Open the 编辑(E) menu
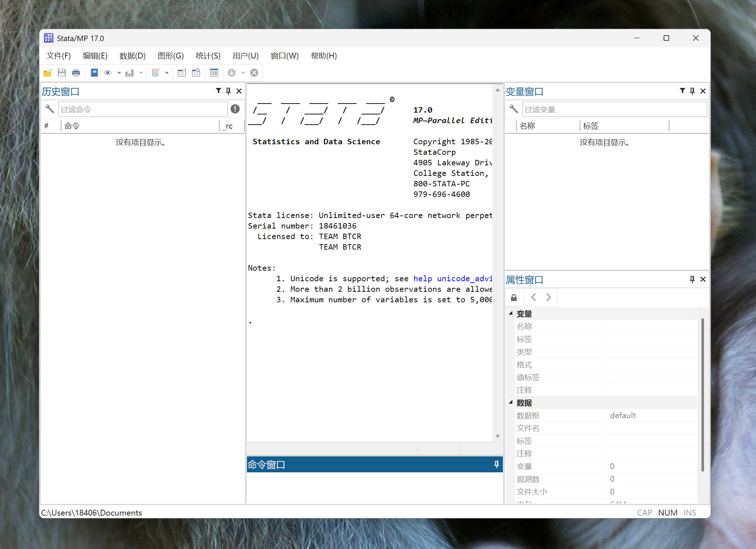This screenshot has width=756, height=549. click(x=95, y=56)
